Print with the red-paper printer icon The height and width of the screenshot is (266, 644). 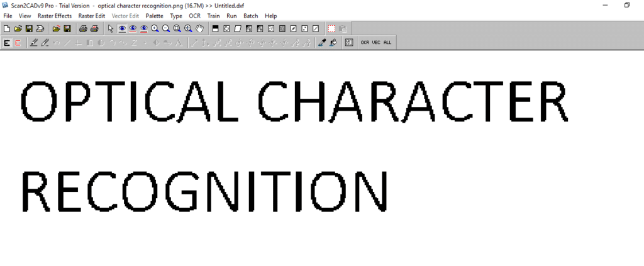[94, 29]
